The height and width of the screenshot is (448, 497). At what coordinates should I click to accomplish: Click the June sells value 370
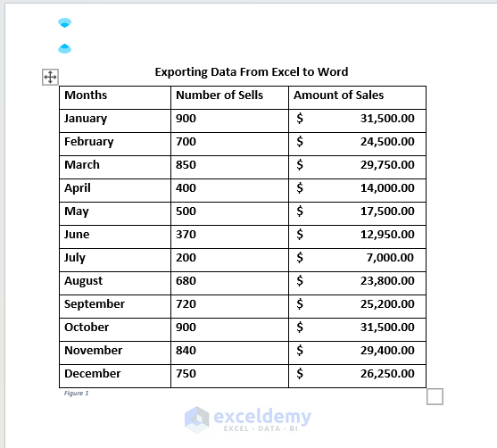pyautogui.click(x=186, y=235)
